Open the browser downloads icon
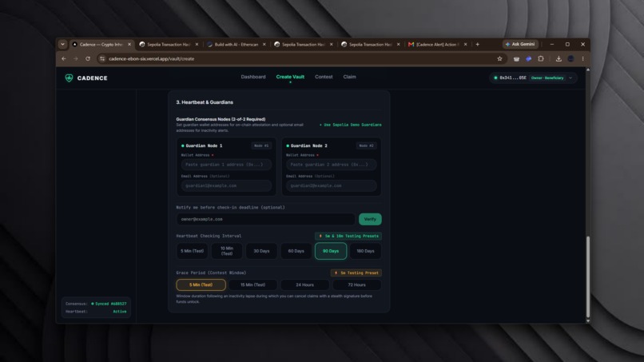The height and width of the screenshot is (362, 644). click(x=559, y=59)
